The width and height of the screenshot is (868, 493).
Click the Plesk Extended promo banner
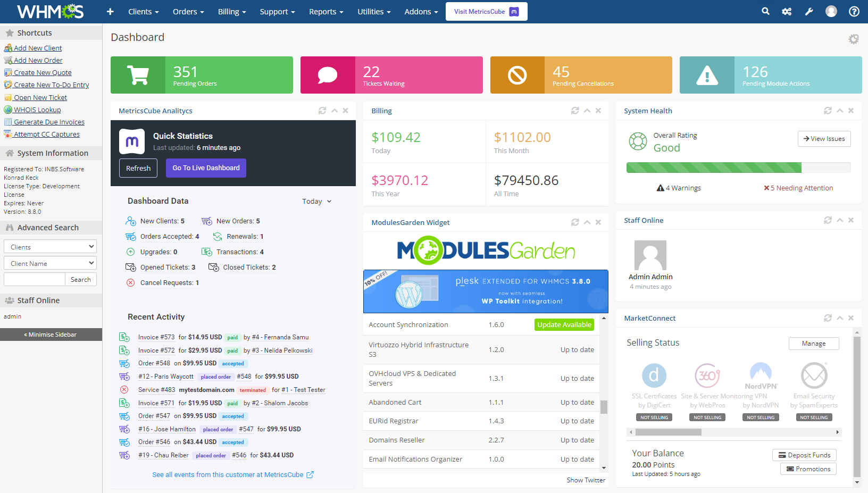point(486,291)
